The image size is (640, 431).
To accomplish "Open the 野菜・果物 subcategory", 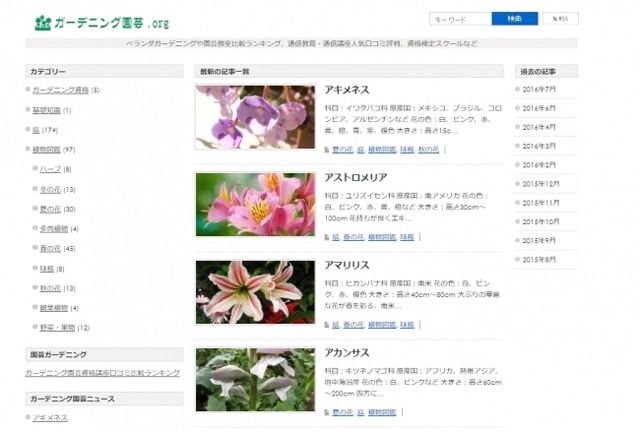I will tap(58, 328).
